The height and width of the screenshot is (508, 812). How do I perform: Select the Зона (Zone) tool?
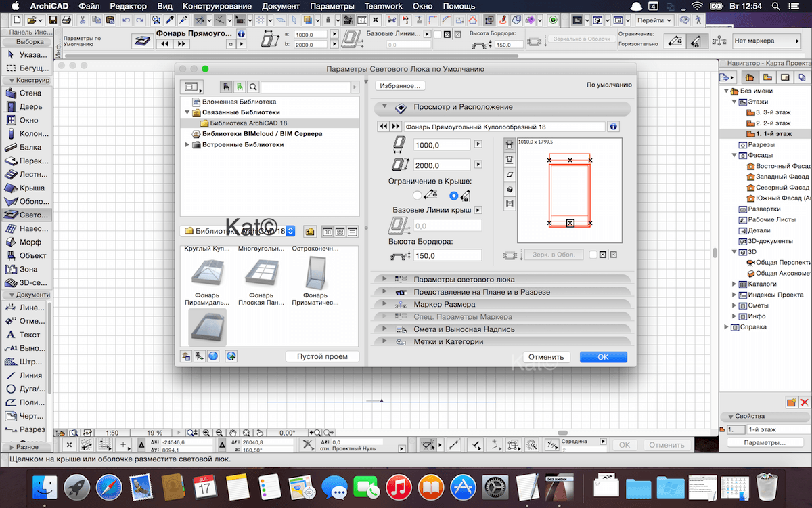coord(24,269)
